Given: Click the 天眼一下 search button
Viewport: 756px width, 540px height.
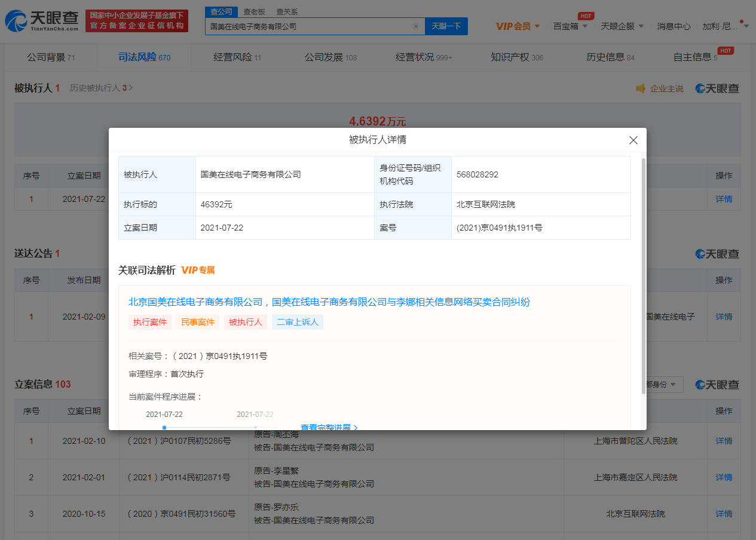Looking at the screenshot, I should [x=446, y=26].
